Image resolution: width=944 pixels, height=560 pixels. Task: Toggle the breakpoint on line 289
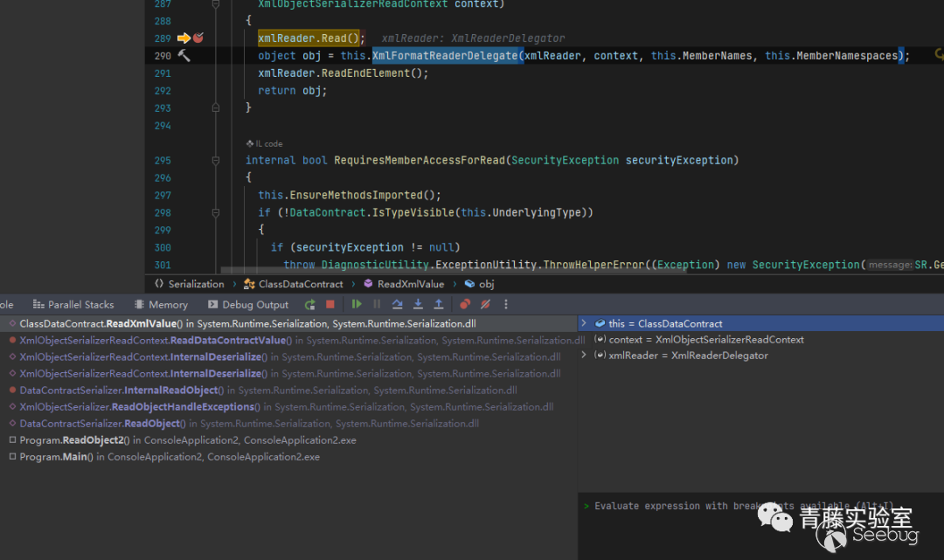pyautogui.click(x=198, y=38)
